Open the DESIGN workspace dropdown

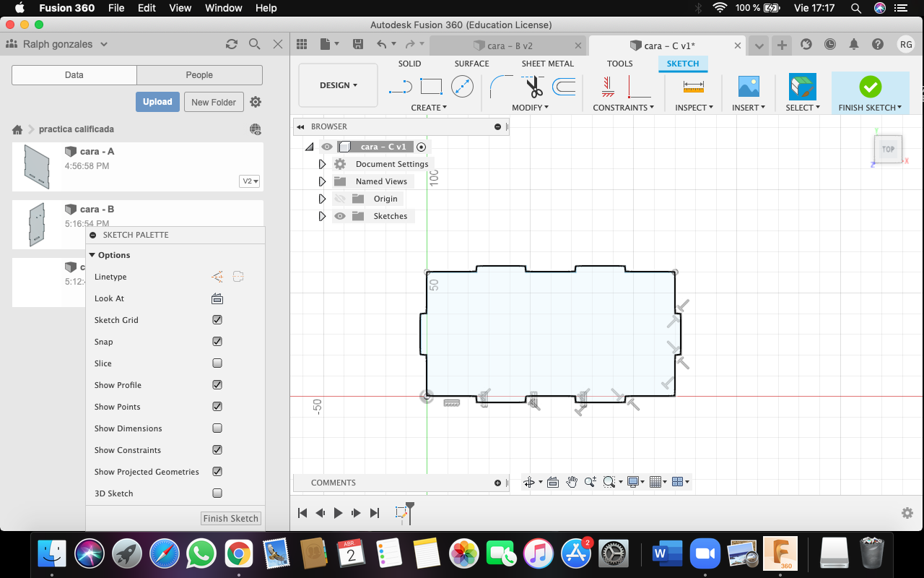click(338, 85)
